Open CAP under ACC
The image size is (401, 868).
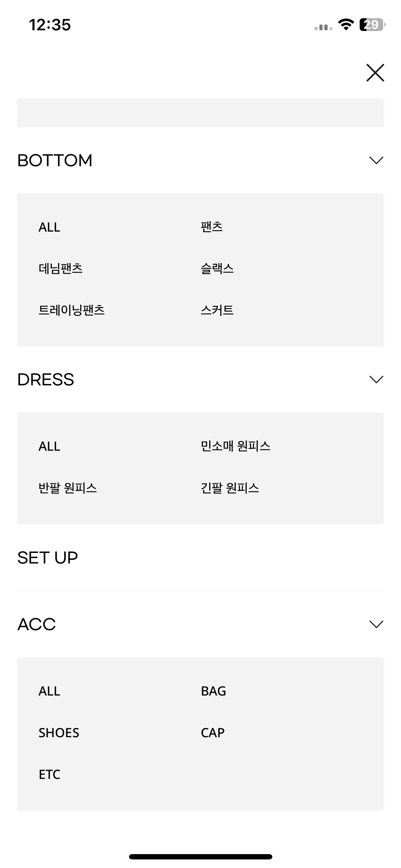pyautogui.click(x=213, y=733)
